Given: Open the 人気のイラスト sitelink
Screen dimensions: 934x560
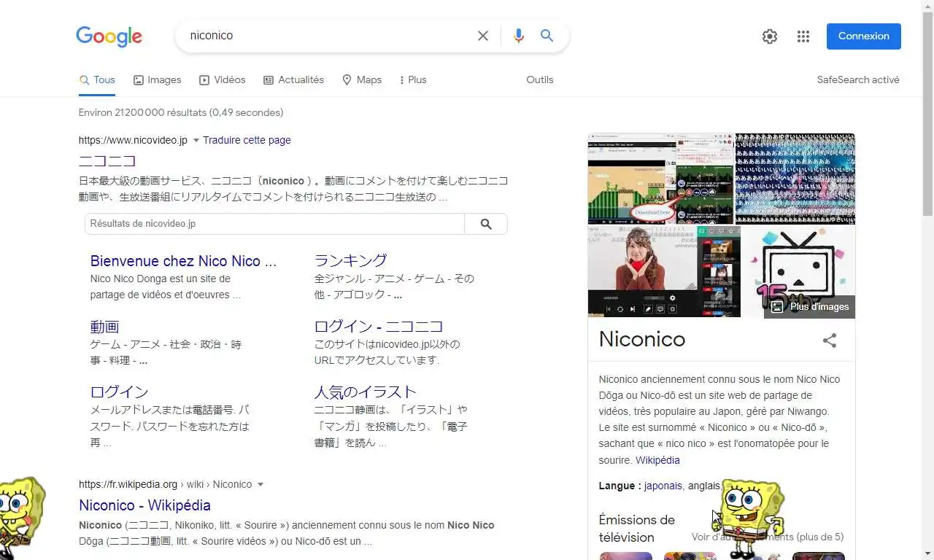Looking at the screenshot, I should (365, 392).
